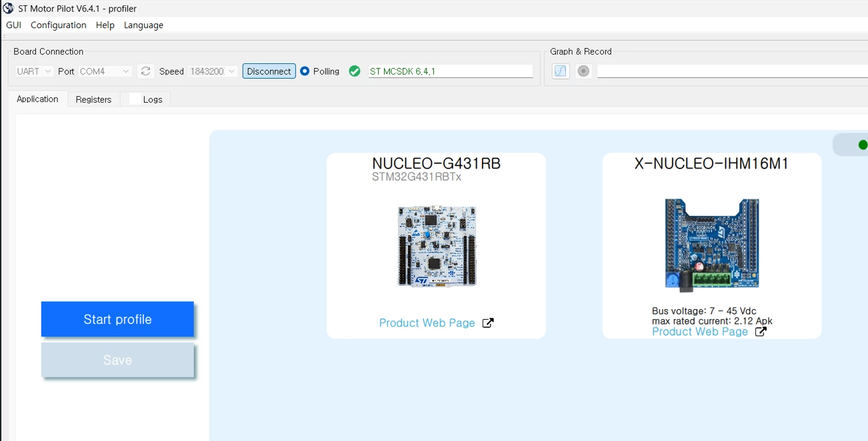Screen dimensions: 868x441
Task: Open the 1843200 speed dropdown
Action: 212,71
